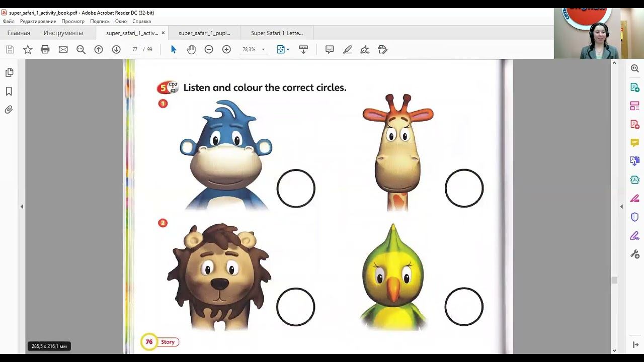Go to next page arrow
Screen dimensions: 644x362
(116, 49)
